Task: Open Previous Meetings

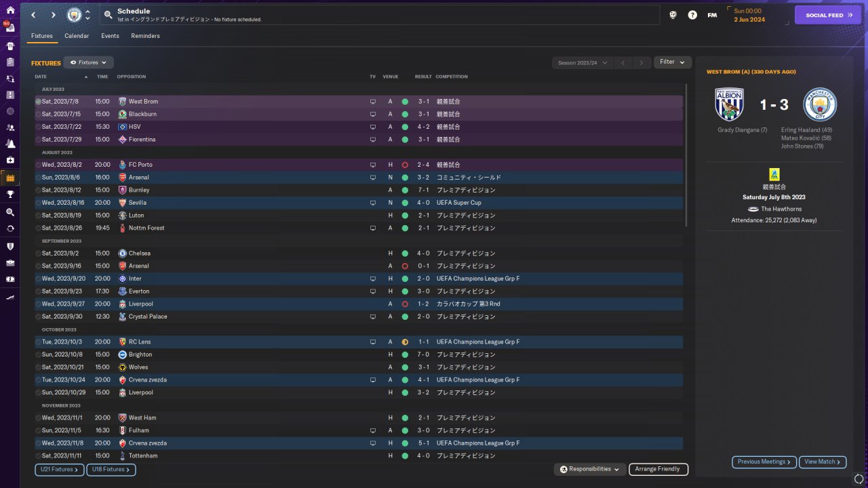Action: coord(764,462)
